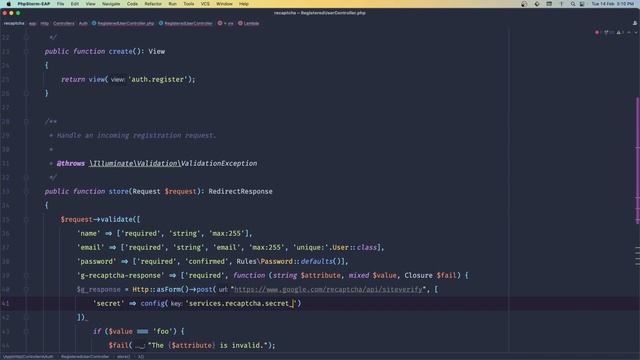Click line number 41 in the gutter
The image size is (640, 360).
point(6,303)
